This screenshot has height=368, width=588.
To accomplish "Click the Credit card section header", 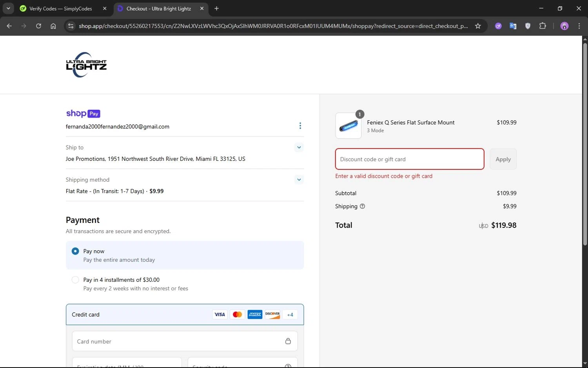I will coord(185,315).
